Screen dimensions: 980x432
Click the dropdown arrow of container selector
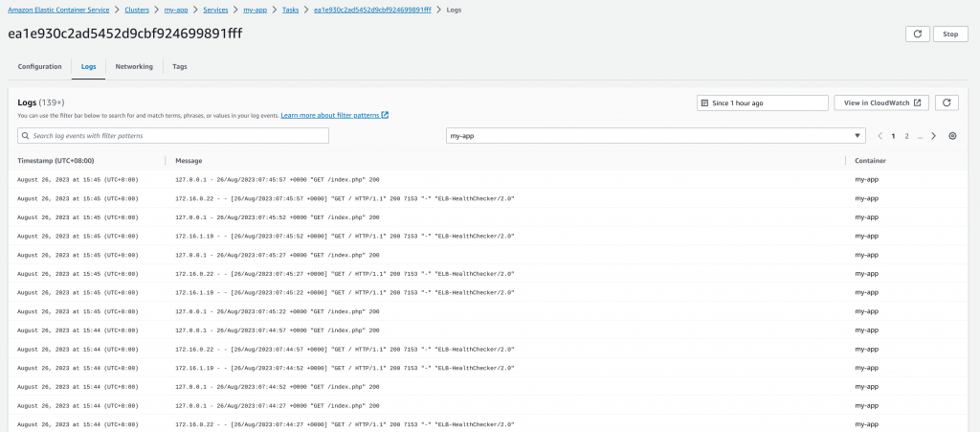[x=857, y=136]
